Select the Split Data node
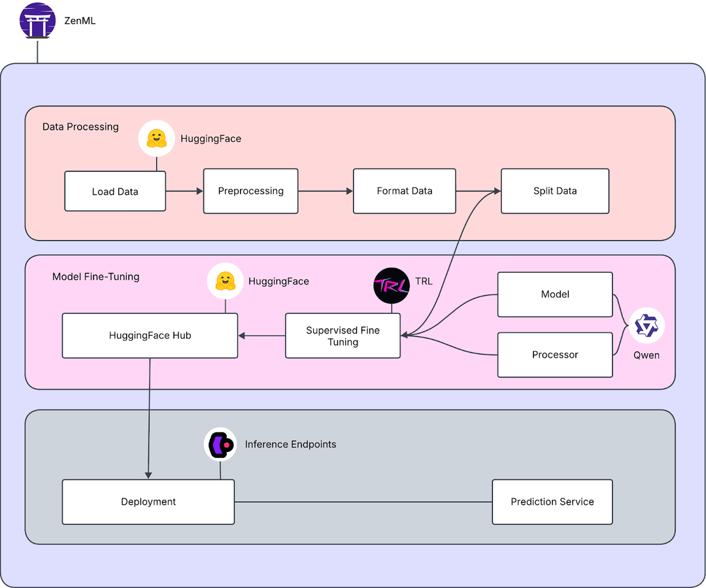This screenshot has height=588, width=706. pyautogui.click(x=554, y=191)
